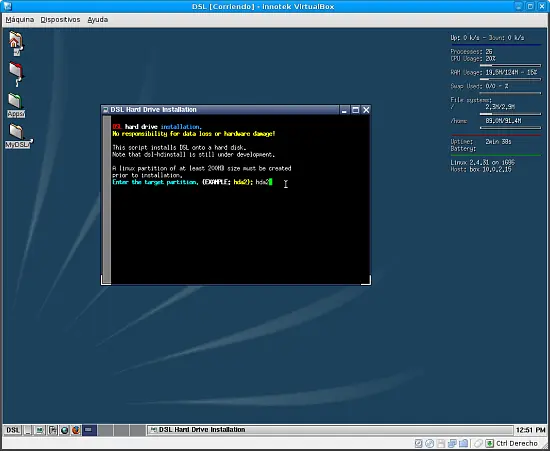
Task: Click the show desktop icon beside the DSL button
Action: [x=28, y=430]
